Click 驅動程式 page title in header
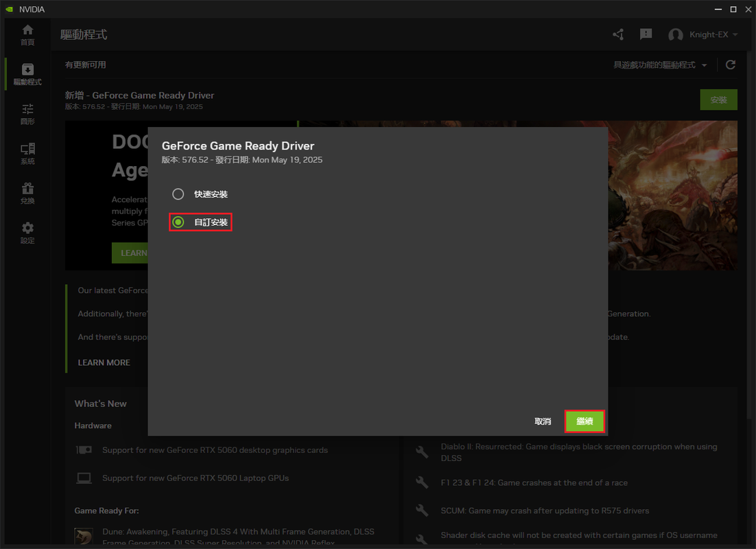756x549 pixels. 84,34
